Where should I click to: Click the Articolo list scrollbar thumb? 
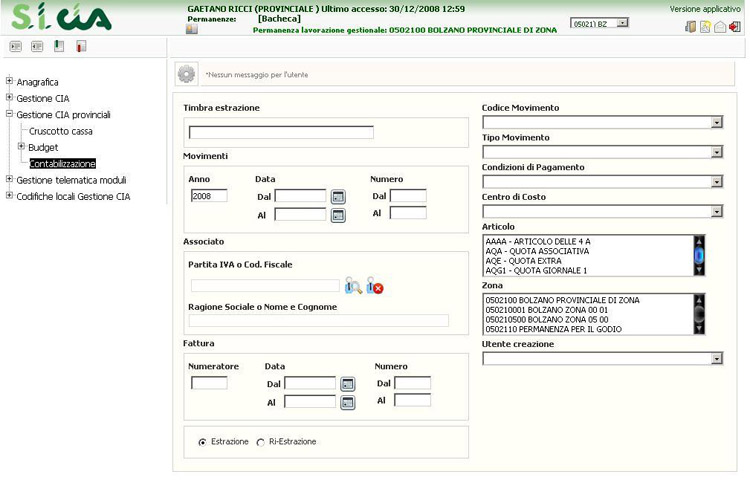[699, 255]
